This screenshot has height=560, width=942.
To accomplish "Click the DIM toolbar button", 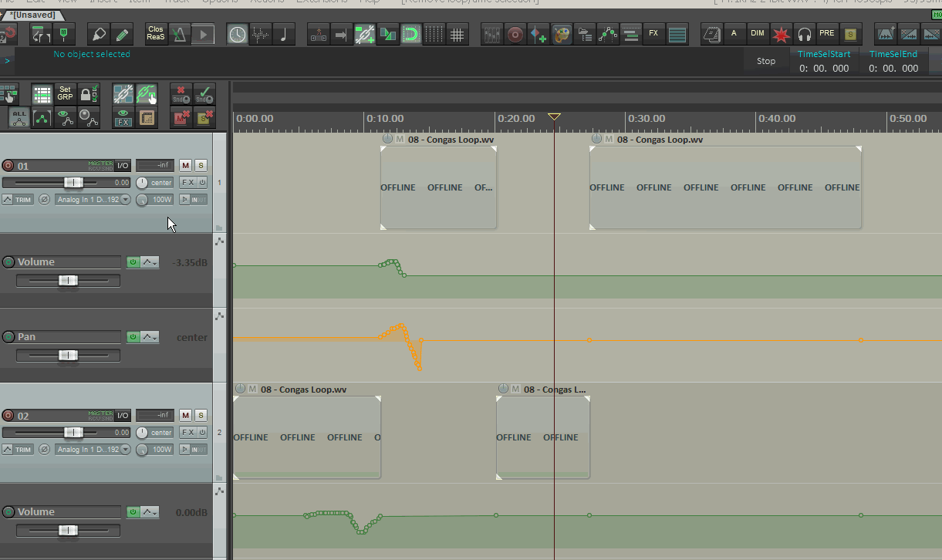I will pos(758,34).
